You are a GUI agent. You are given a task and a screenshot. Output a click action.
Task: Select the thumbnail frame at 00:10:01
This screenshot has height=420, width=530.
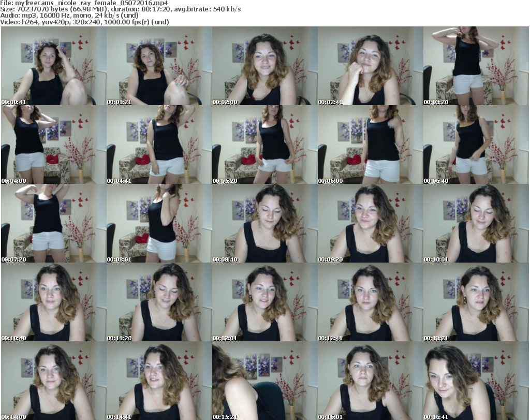point(476,223)
